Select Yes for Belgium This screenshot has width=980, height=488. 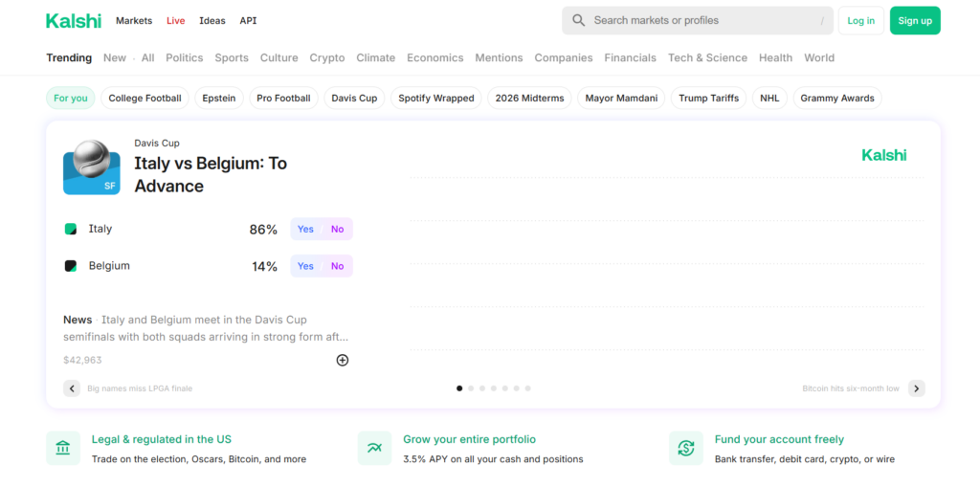pyautogui.click(x=305, y=266)
